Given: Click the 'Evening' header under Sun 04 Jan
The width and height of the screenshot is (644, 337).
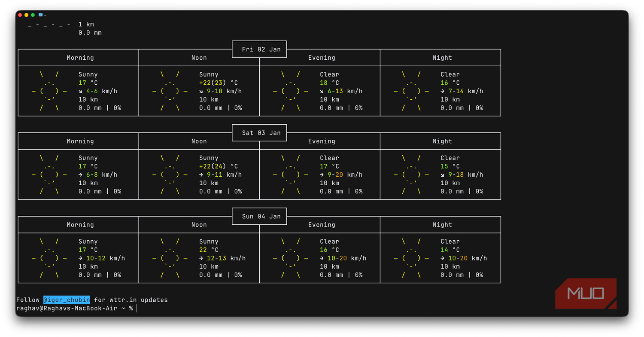Looking at the screenshot, I should (x=322, y=224).
